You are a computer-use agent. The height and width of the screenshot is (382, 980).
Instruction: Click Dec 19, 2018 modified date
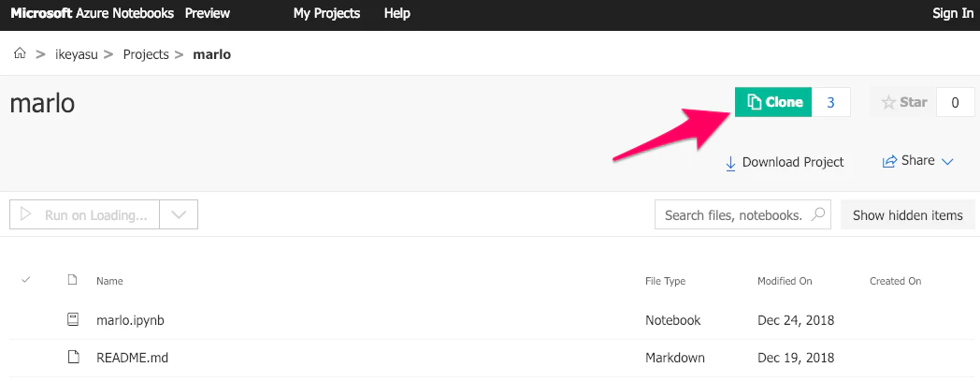click(796, 359)
